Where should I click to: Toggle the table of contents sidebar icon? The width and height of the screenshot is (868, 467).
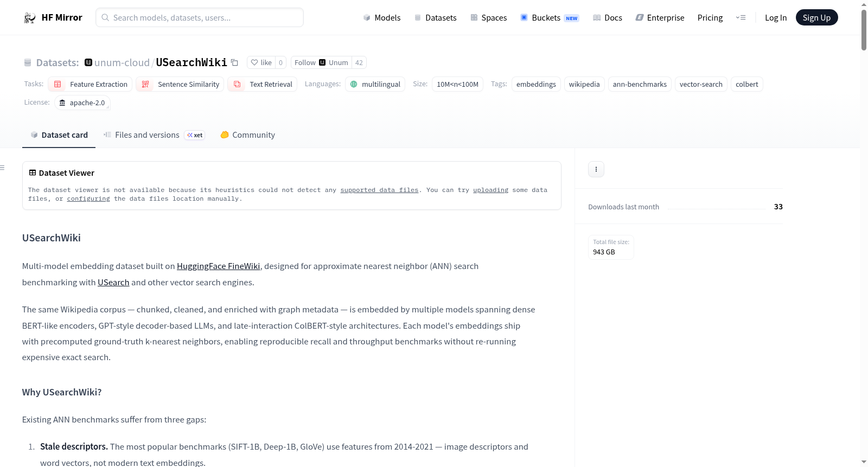[2, 168]
